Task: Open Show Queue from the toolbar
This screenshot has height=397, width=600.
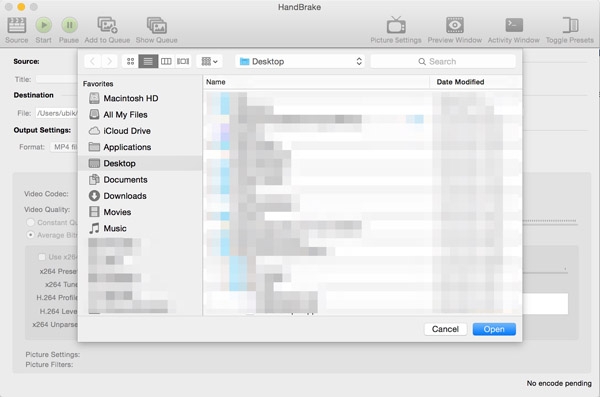Action: coord(157,25)
